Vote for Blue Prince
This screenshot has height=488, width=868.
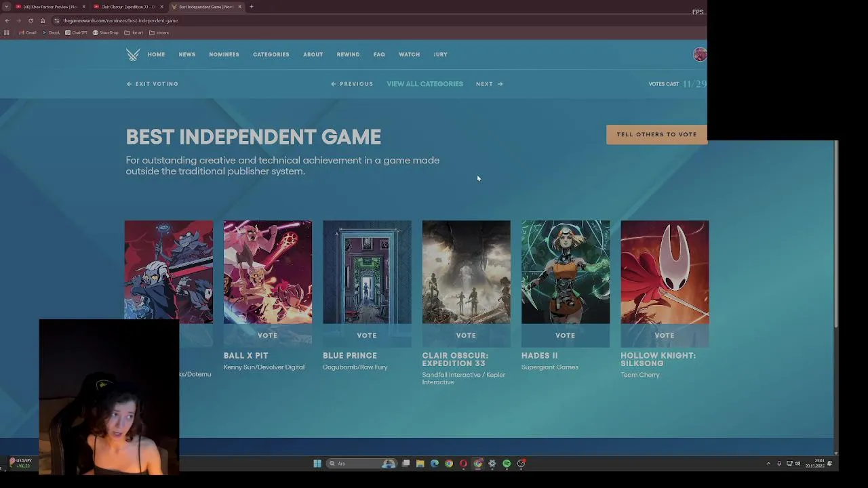pos(367,335)
